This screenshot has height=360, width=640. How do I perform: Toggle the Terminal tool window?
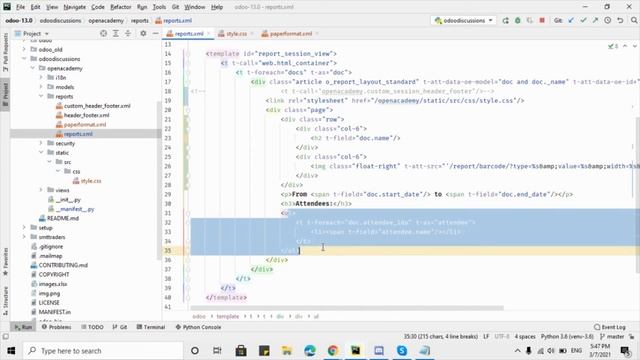[151, 327]
